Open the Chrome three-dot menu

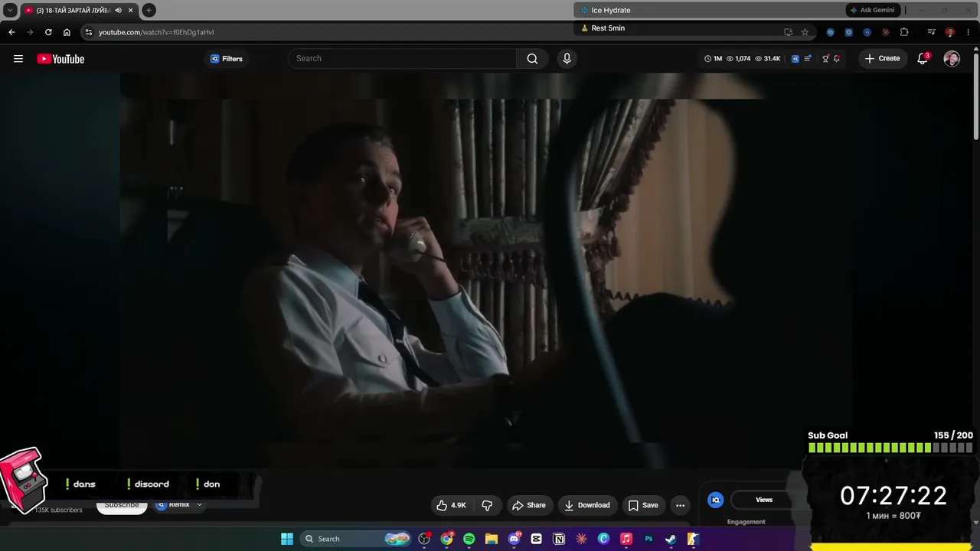(968, 32)
